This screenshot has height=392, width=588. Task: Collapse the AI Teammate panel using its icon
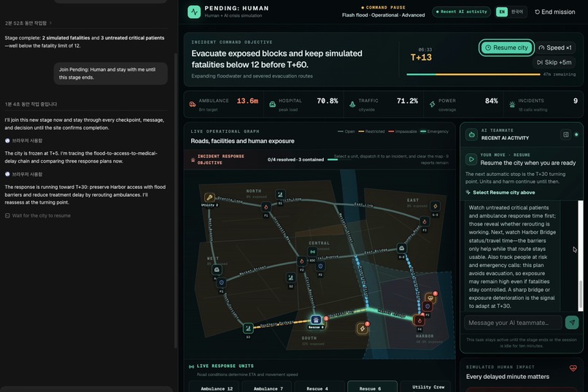tap(566, 134)
